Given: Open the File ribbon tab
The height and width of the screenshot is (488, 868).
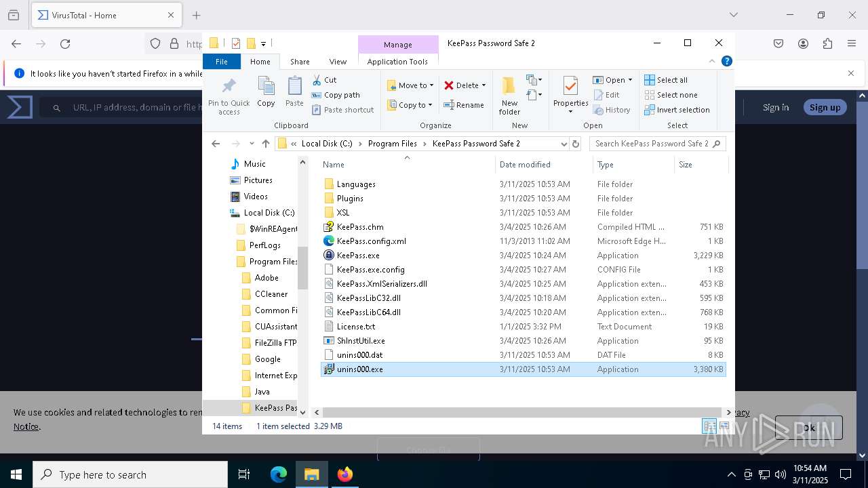Looking at the screenshot, I should (x=222, y=62).
